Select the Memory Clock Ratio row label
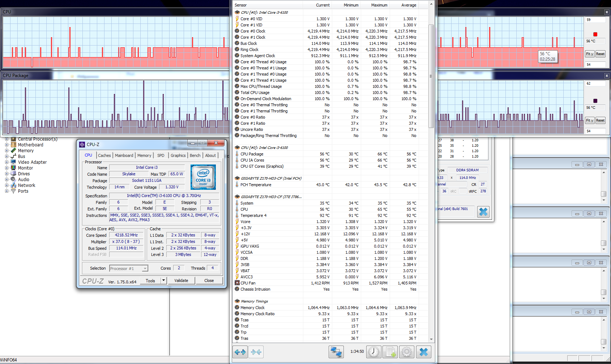 pyautogui.click(x=257, y=314)
